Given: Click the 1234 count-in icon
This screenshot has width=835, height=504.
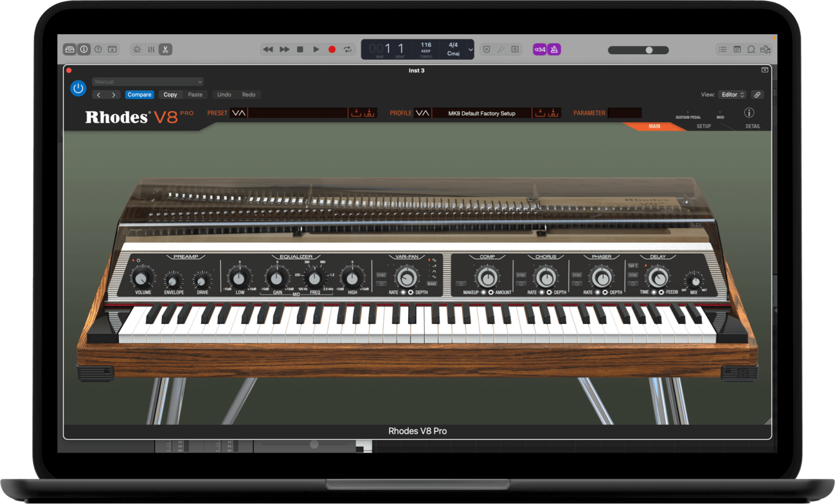Looking at the screenshot, I should 539,49.
